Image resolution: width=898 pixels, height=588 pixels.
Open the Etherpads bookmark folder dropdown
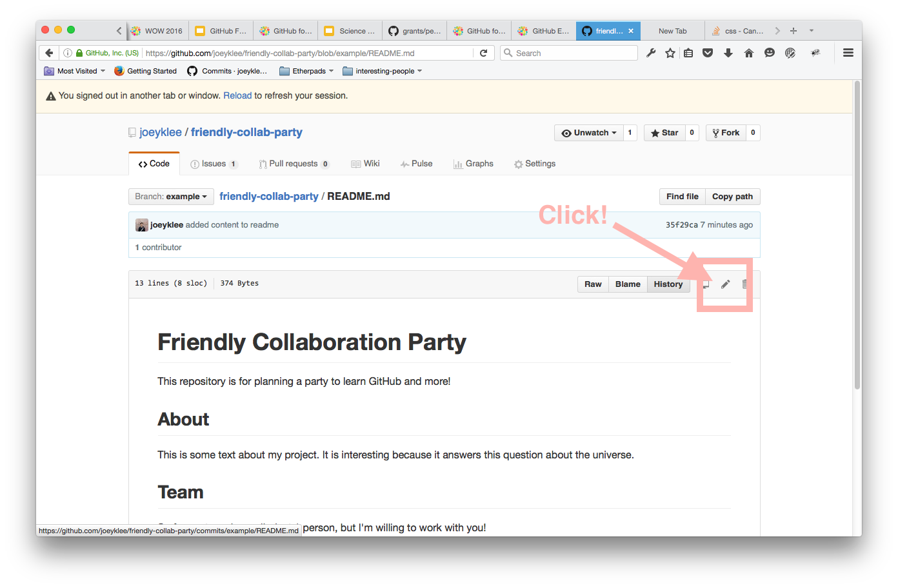point(307,71)
